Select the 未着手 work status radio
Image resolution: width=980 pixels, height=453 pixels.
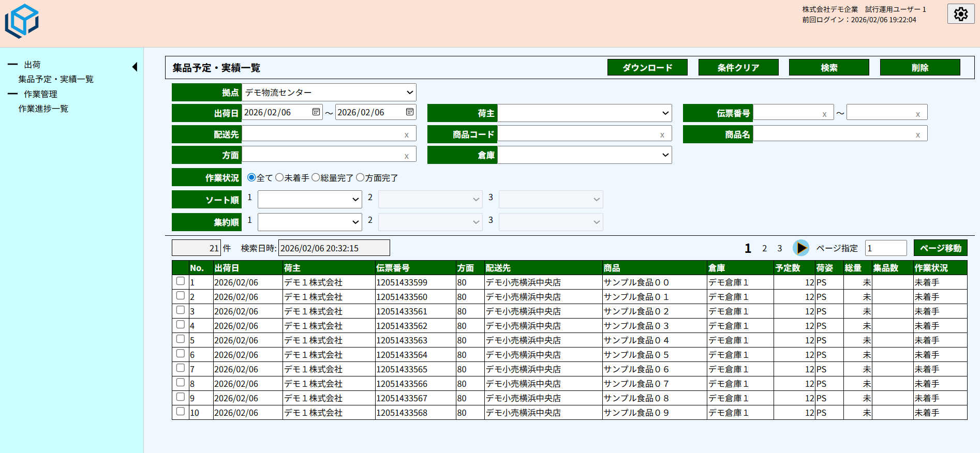(x=279, y=177)
